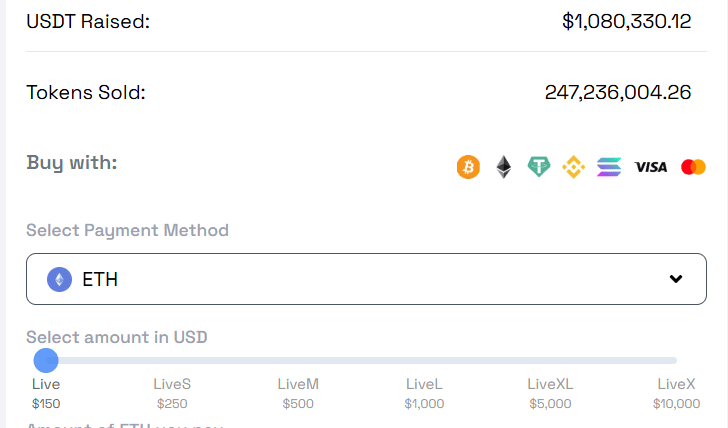
Task: Click the Select Payment Method label
Action: (x=127, y=230)
